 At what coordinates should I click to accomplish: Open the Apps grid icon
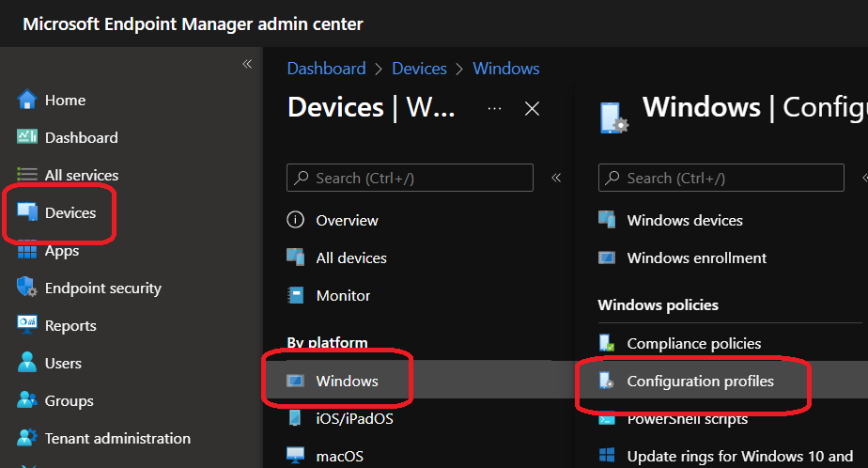click(26, 251)
